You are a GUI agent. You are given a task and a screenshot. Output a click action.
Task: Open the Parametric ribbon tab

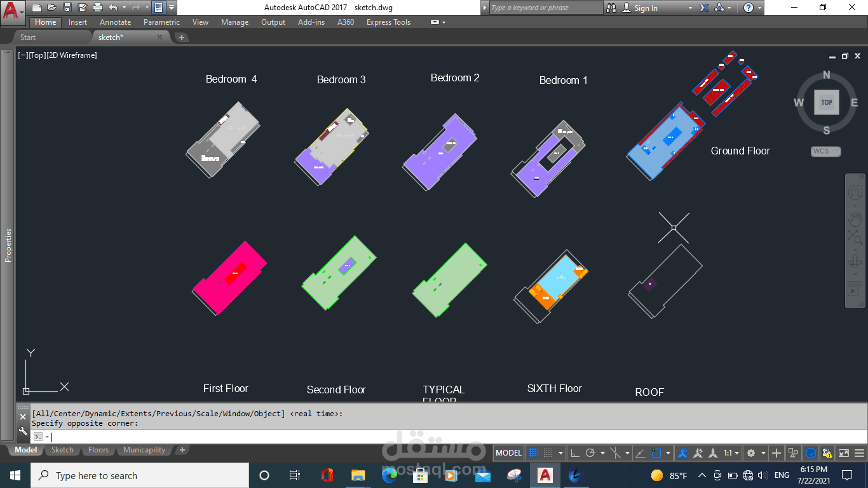click(161, 22)
